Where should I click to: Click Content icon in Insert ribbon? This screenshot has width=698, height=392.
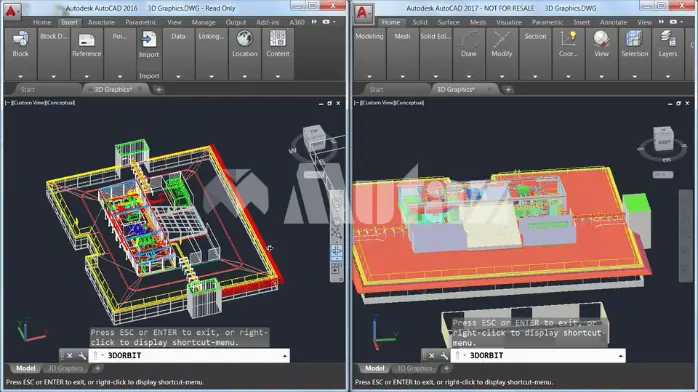pyautogui.click(x=277, y=39)
